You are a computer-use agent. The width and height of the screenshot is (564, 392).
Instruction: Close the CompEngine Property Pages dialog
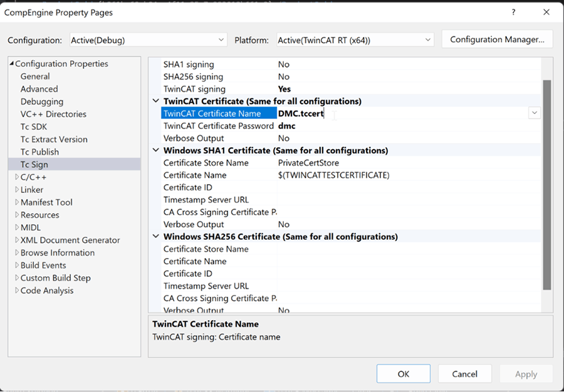546,13
